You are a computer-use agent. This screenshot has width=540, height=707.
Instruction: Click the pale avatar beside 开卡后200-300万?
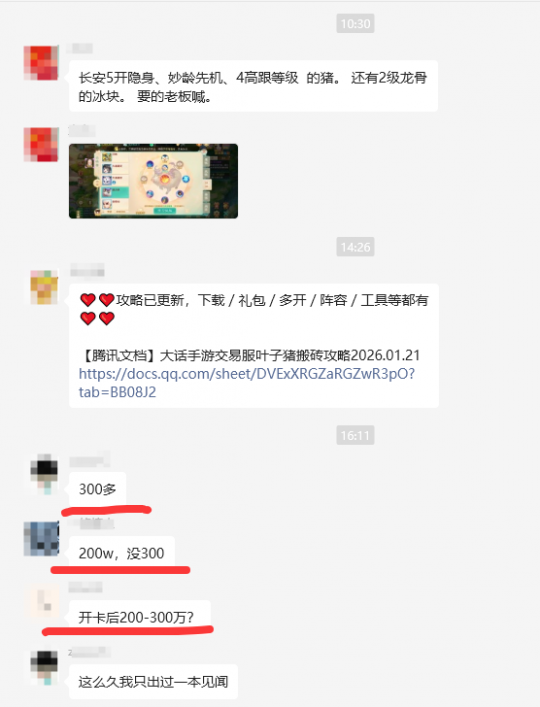[44, 602]
